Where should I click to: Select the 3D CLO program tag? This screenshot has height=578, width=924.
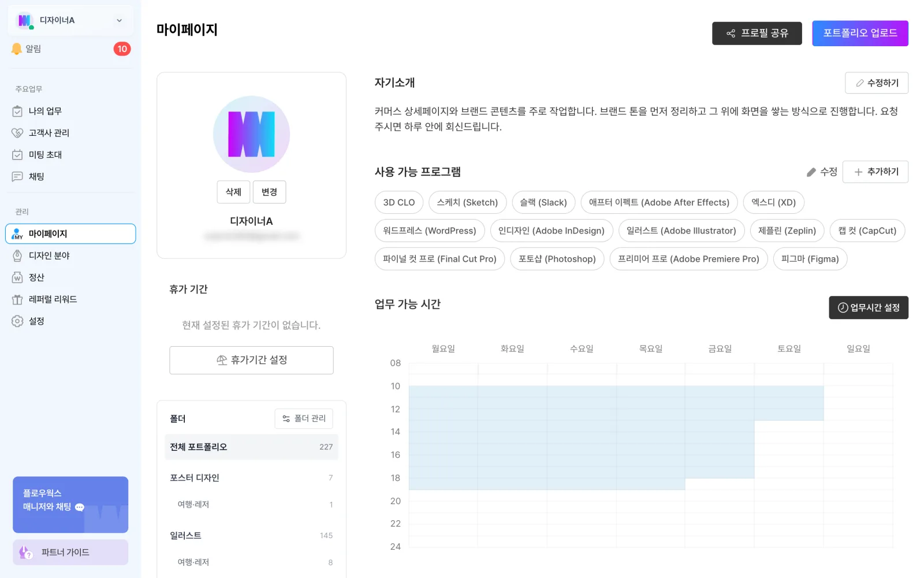(x=399, y=202)
